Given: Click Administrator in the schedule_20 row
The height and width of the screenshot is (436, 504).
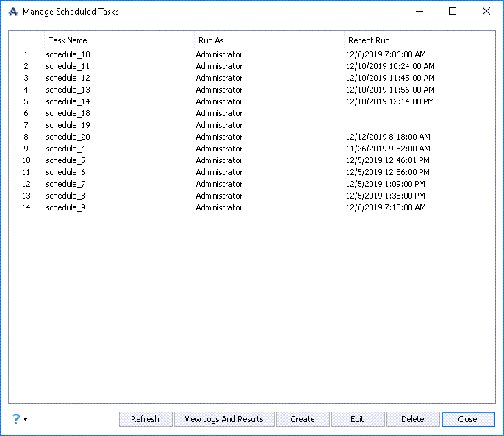Looking at the screenshot, I should pyautogui.click(x=219, y=137).
